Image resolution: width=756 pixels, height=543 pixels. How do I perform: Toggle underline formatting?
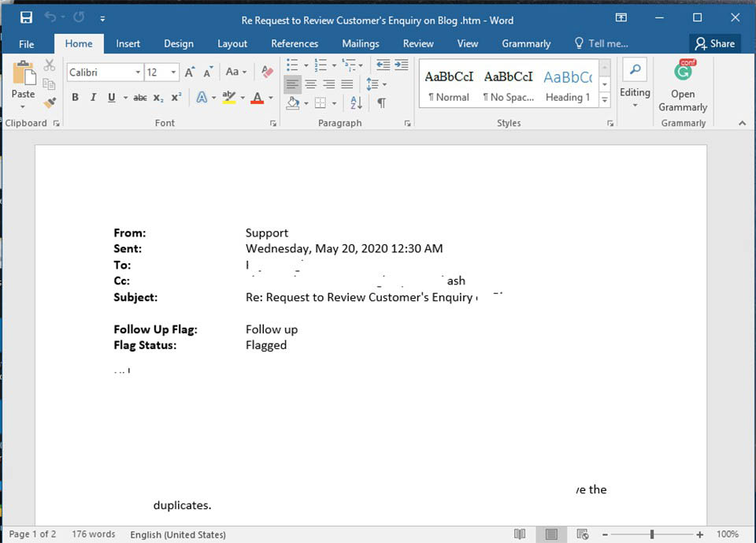point(111,98)
